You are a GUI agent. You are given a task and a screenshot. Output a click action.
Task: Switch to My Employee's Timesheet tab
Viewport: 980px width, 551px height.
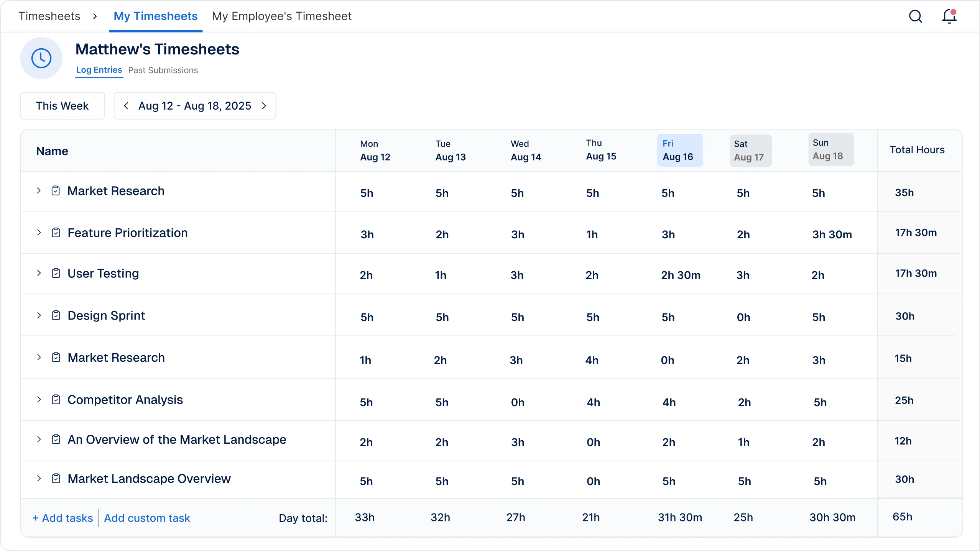click(281, 16)
